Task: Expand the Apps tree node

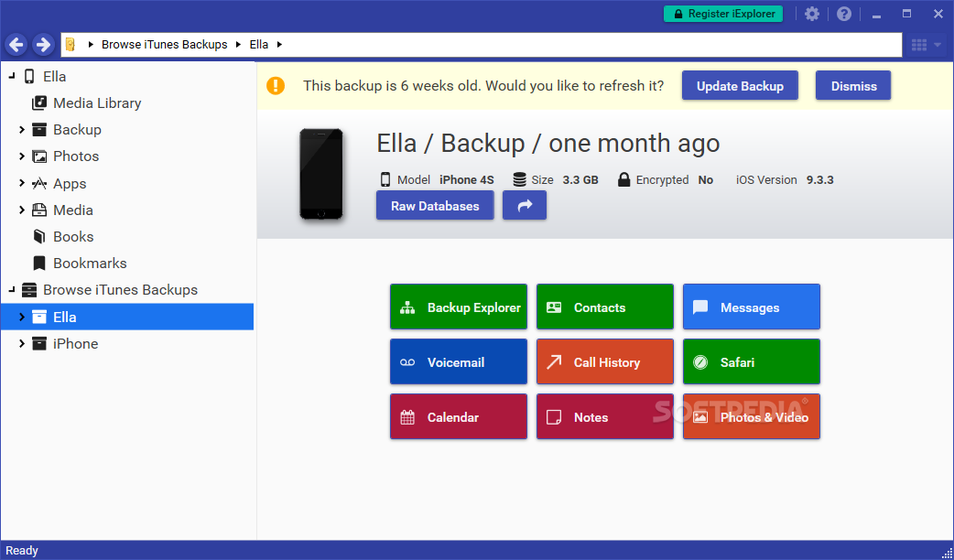Action: pos(22,183)
